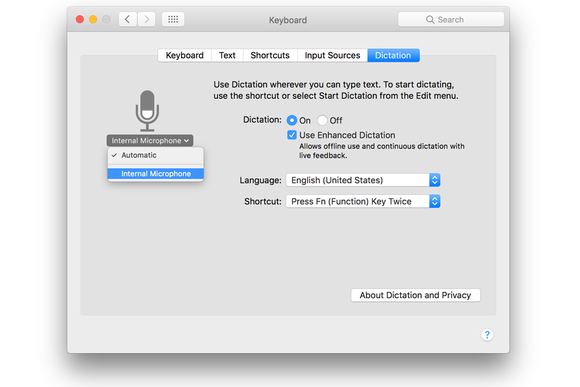Toggle Use Enhanced Dictation checkbox
Viewport: 580px width, 387px height.
(x=292, y=135)
